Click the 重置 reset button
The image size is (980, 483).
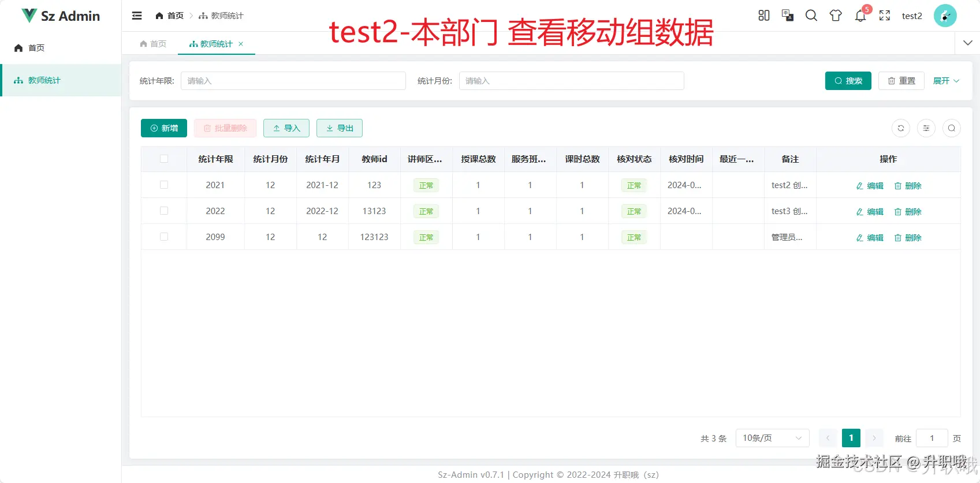[901, 81]
